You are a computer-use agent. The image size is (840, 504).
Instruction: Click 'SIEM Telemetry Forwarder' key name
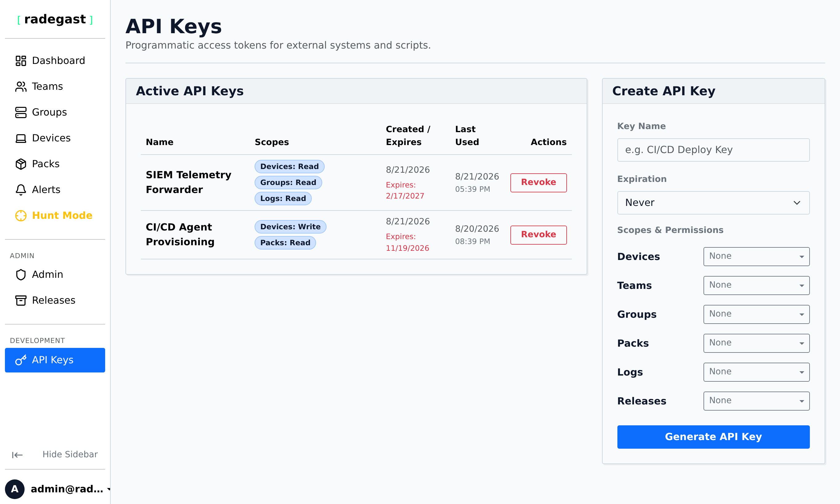click(188, 182)
